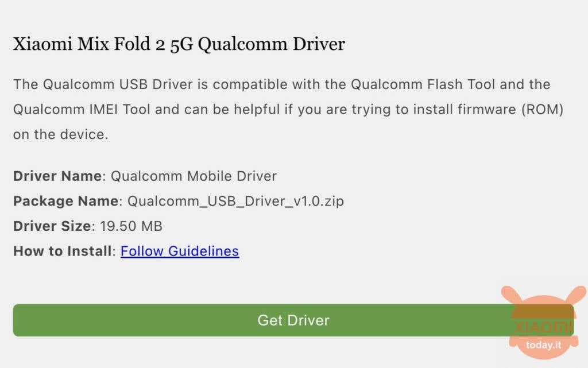Click the firmware (ROM) text
This screenshot has height=368, width=588.
click(x=510, y=110)
